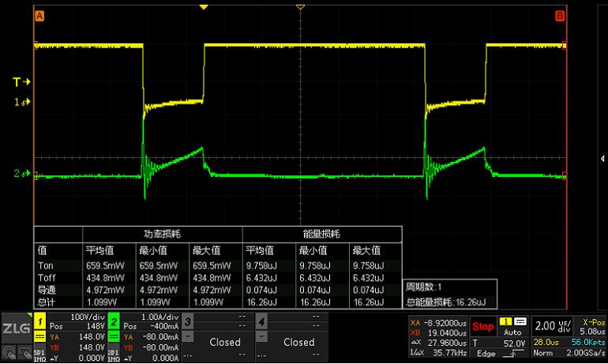Click the X-Pos 5.08us field
The height and width of the screenshot is (364, 608).
pyautogui.click(x=592, y=327)
